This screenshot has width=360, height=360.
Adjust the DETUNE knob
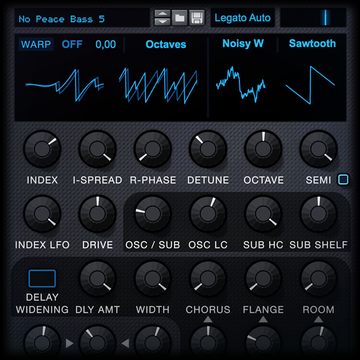coord(208,149)
